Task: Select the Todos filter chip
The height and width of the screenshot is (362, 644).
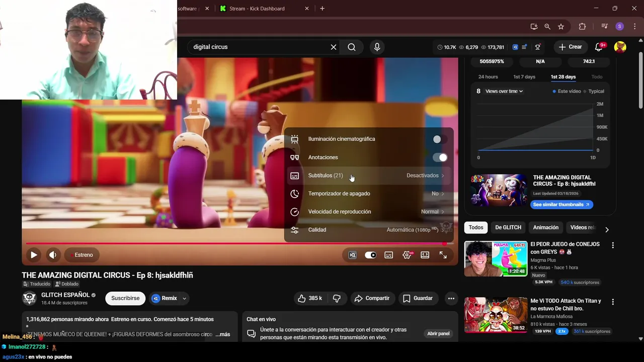Action: (x=476, y=228)
